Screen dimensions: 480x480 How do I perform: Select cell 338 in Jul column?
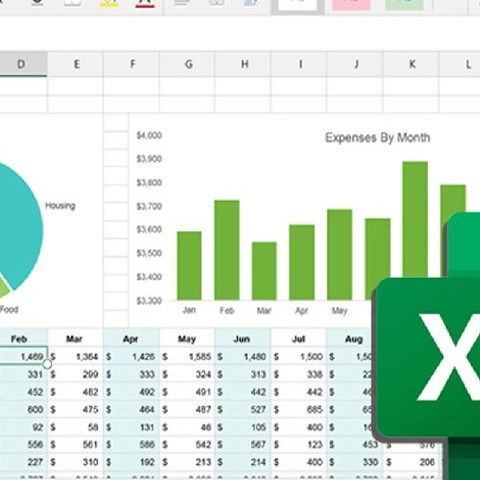(299, 374)
